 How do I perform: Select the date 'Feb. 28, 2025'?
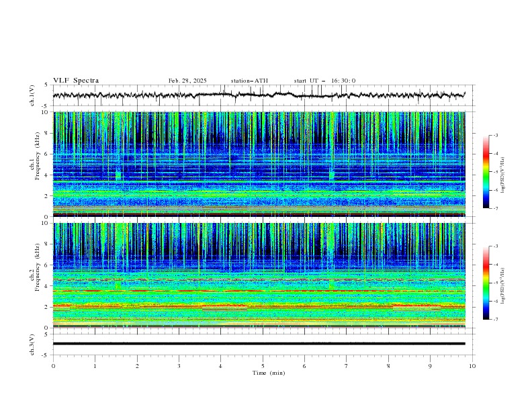click(187, 81)
